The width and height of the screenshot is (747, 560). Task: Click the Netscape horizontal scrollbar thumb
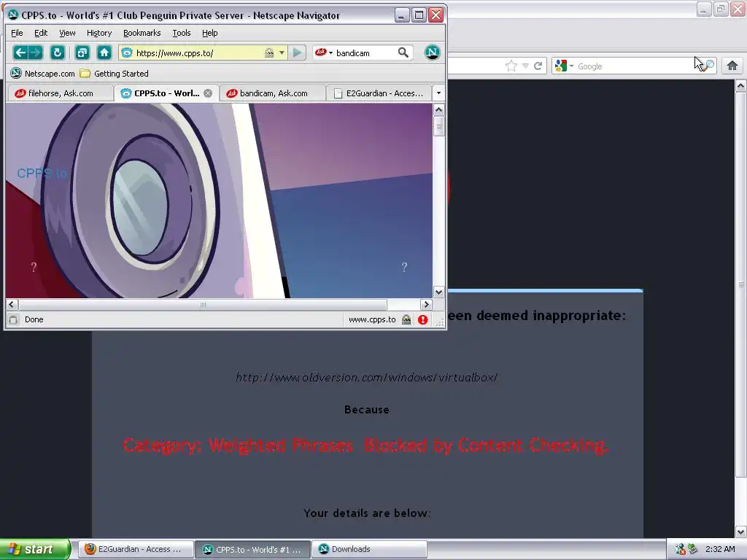[203, 304]
